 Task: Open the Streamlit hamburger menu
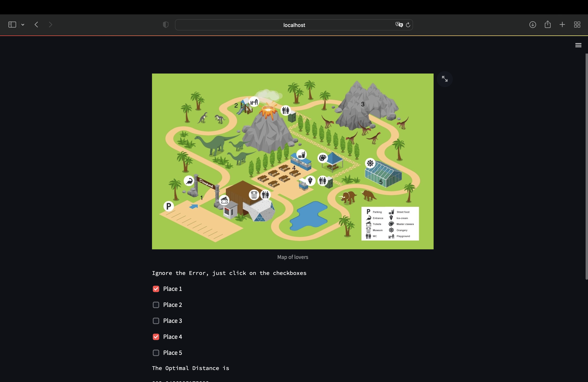[x=578, y=45]
